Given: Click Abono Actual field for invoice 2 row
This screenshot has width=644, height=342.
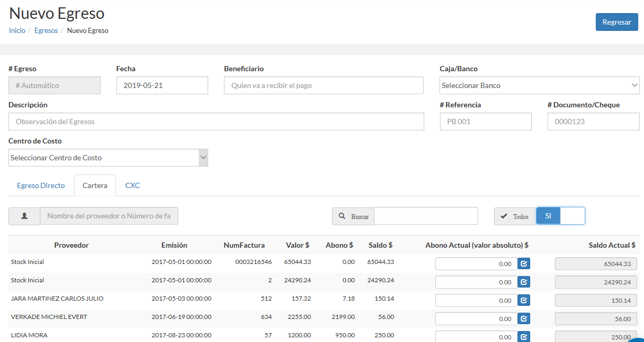Looking at the screenshot, I should tap(476, 282).
